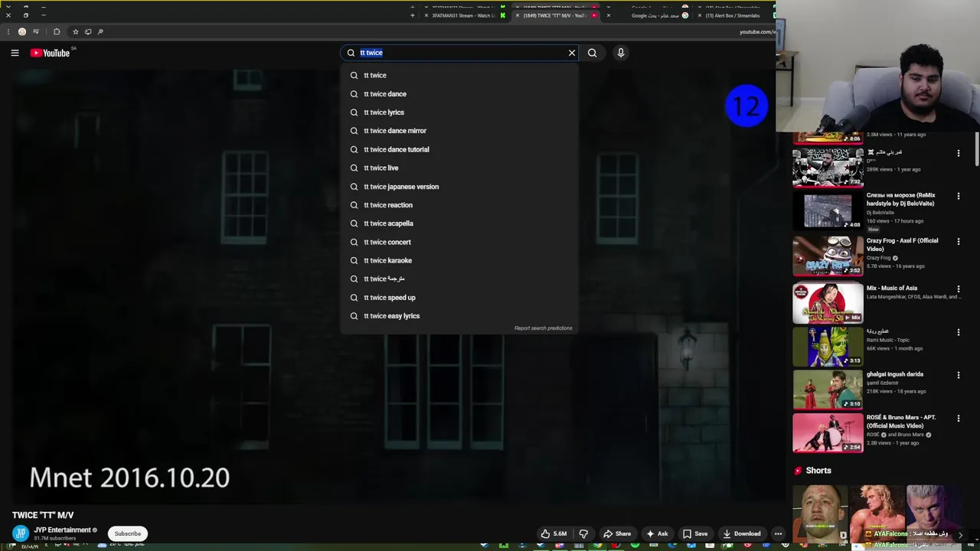Open options for Crazy Frog - Axel F video
The width and height of the screenshot is (980, 551).
point(958,241)
